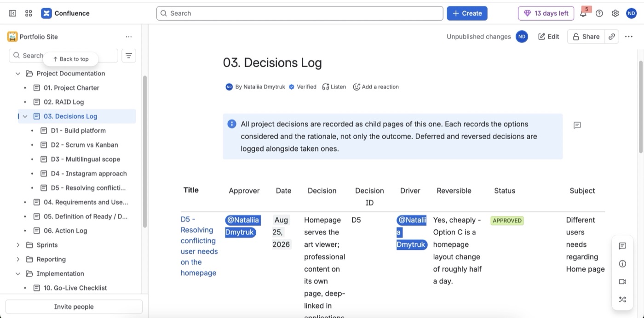The image size is (644, 318).
Task: Open the sidebar filter icon
Action: click(129, 56)
